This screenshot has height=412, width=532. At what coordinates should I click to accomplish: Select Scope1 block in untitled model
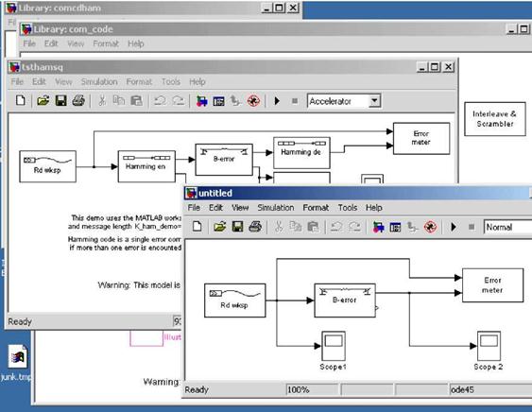coord(334,346)
